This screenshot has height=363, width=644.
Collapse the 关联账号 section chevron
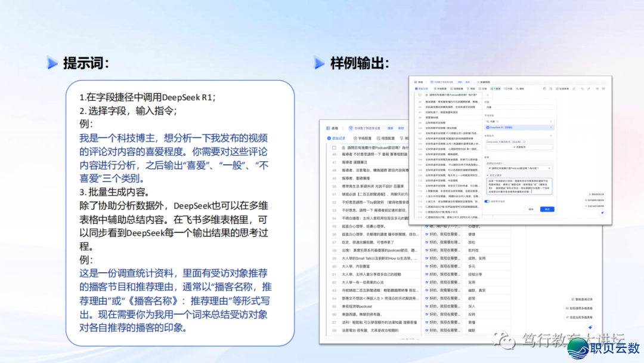552,136
